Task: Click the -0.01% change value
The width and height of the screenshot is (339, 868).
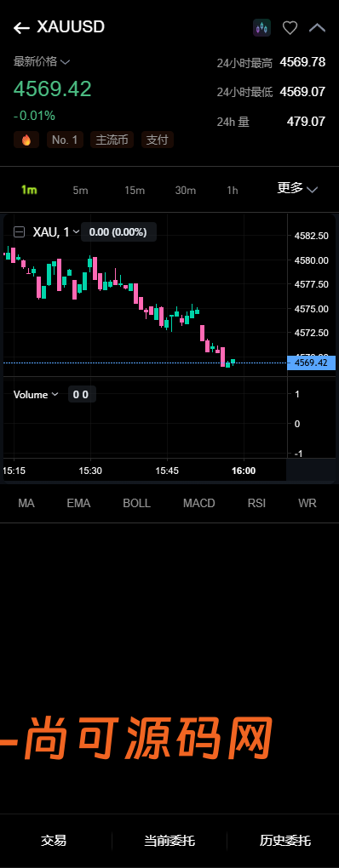Action: point(34,116)
